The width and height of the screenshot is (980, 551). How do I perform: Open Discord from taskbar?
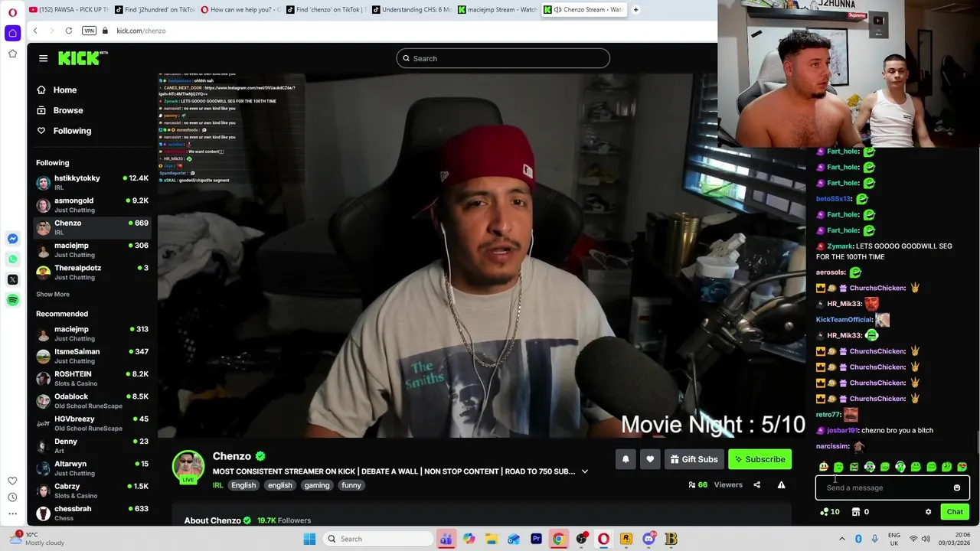pos(648,539)
